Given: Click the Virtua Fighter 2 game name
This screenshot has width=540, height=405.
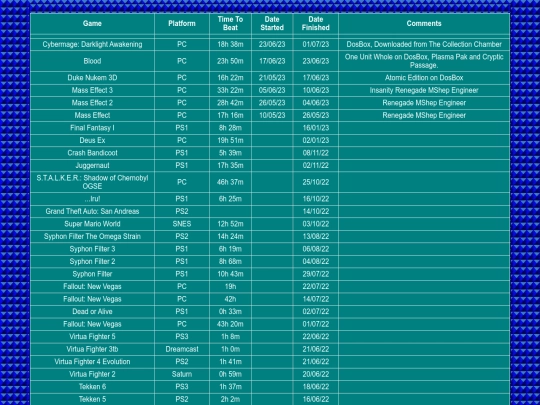Looking at the screenshot, I should tap(92, 374).
